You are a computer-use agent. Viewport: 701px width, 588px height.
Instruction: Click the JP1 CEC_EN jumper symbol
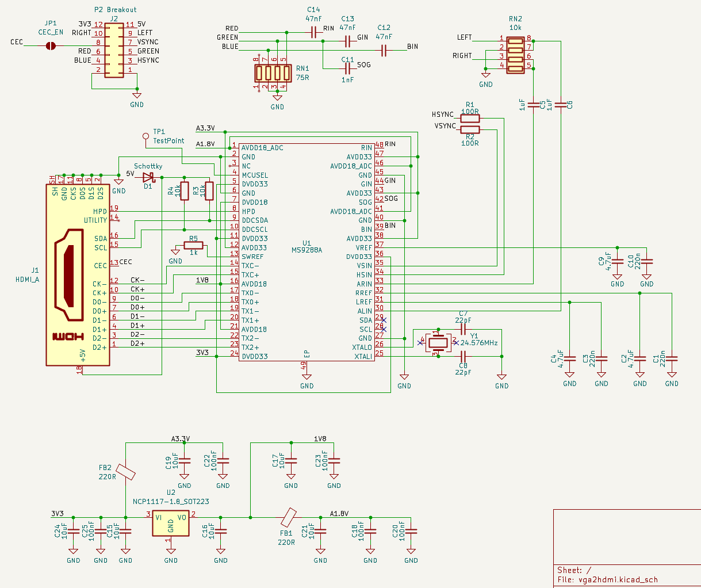point(51,43)
